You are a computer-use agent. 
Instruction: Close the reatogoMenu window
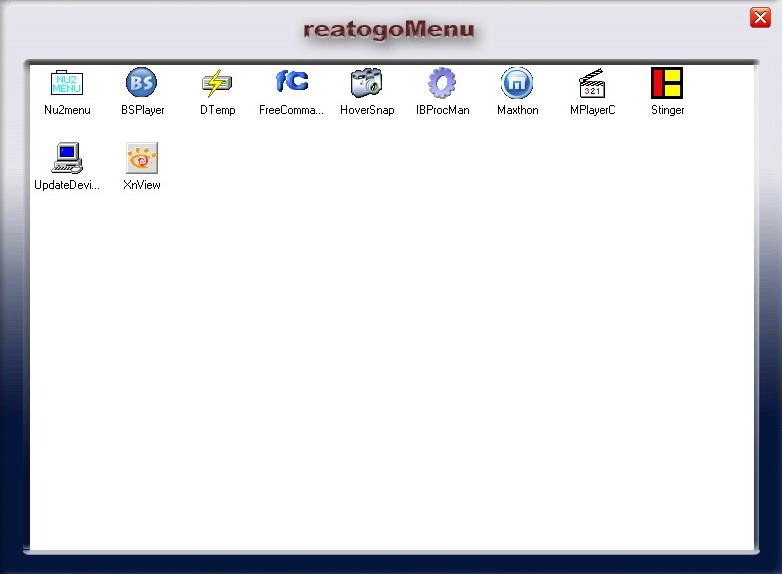pos(760,18)
